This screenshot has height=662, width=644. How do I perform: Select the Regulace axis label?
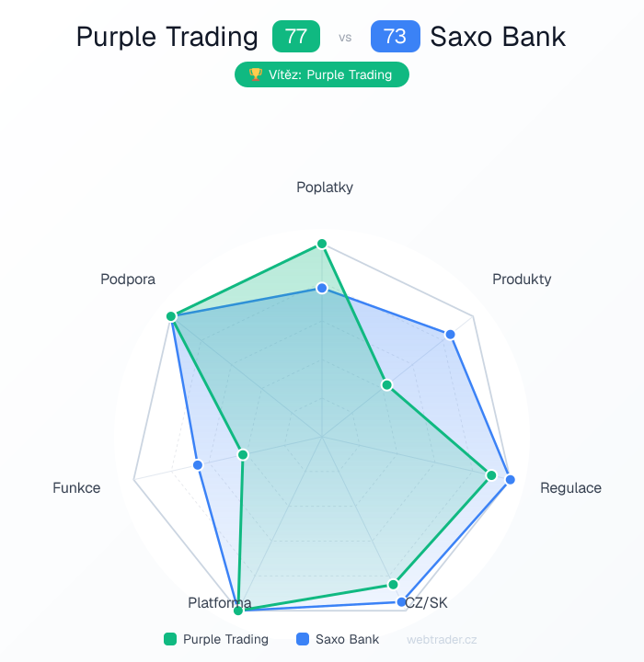pyautogui.click(x=570, y=487)
